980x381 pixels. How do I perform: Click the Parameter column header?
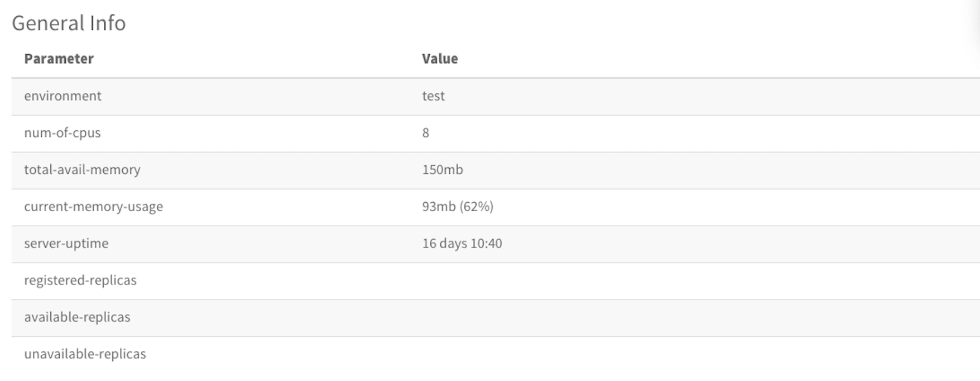(x=59, y=59)
